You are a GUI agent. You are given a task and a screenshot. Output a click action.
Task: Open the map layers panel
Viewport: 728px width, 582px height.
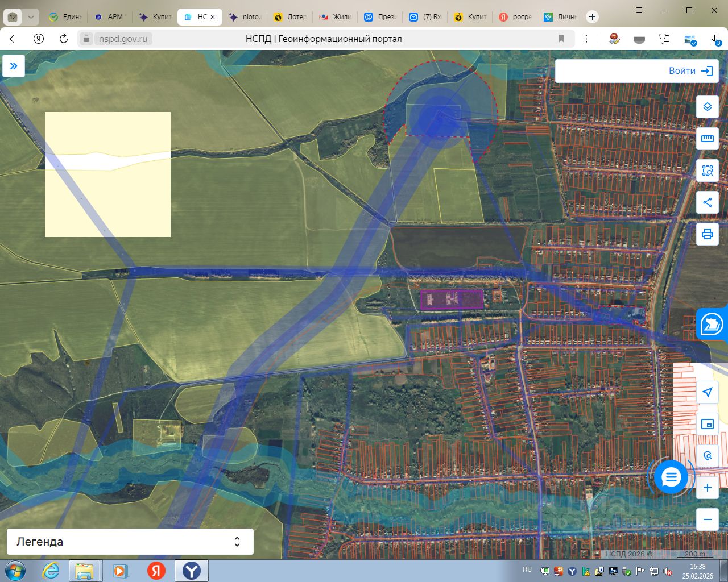point(707,107)
